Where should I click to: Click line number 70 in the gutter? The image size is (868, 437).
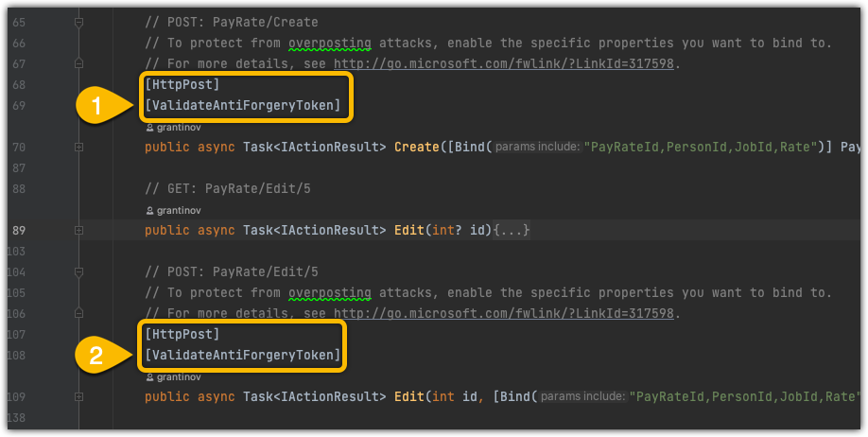coord(19,148)
